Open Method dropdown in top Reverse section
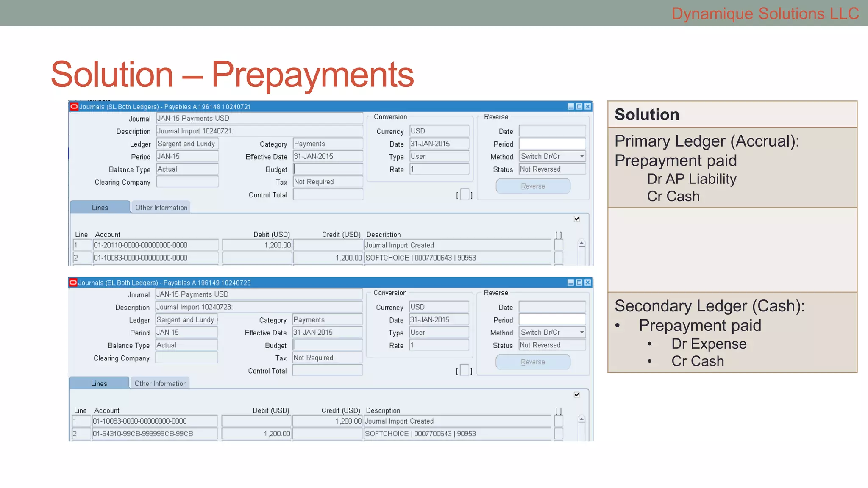 (x=582, y=156)
